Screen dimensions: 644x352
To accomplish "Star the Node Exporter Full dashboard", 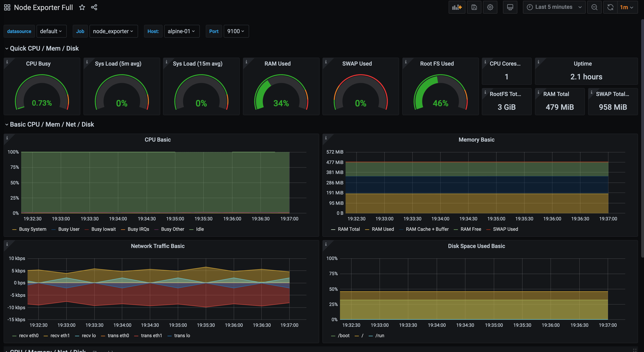I will click(x=82, y=7).
